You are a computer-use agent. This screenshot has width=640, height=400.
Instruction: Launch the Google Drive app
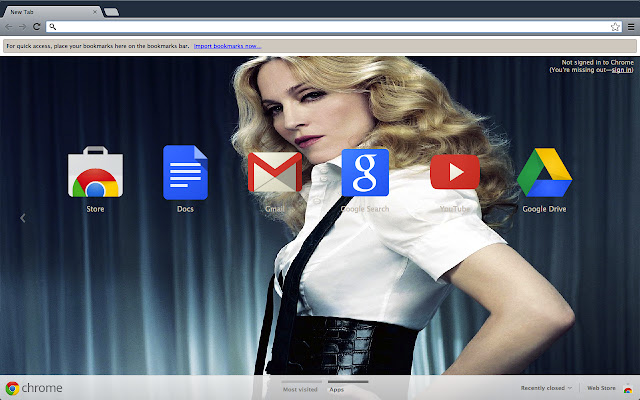tap(544, 172)
